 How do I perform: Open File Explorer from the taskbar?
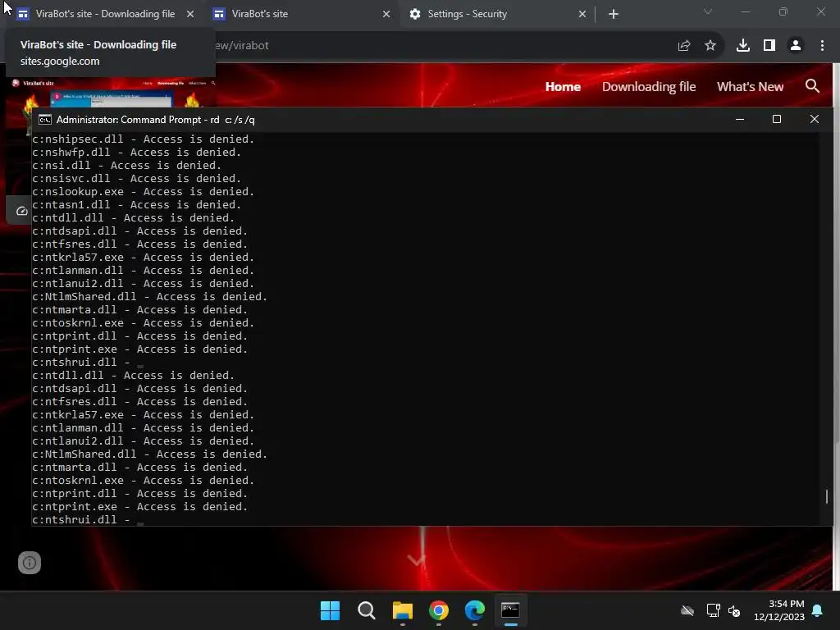[x=402, y=610]
